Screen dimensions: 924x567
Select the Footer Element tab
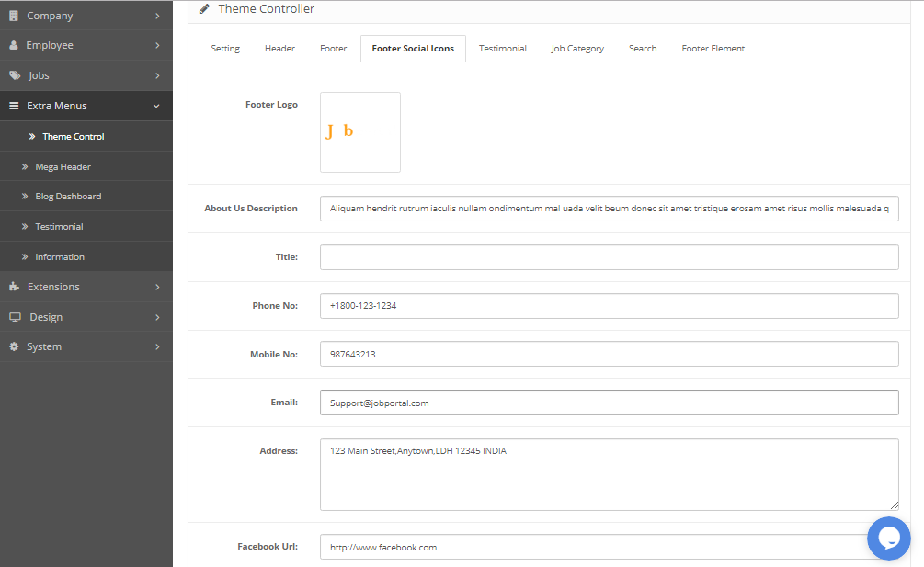tap(713, 49)
